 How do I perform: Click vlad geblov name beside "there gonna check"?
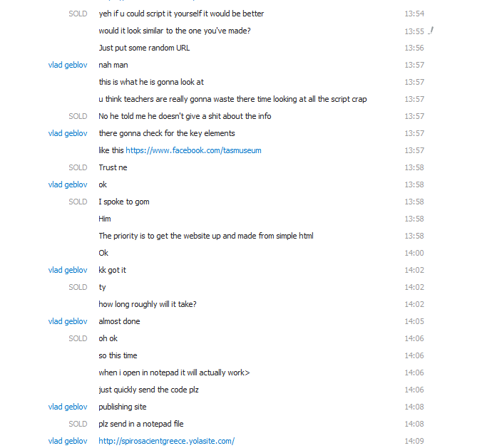pos(68,133)
